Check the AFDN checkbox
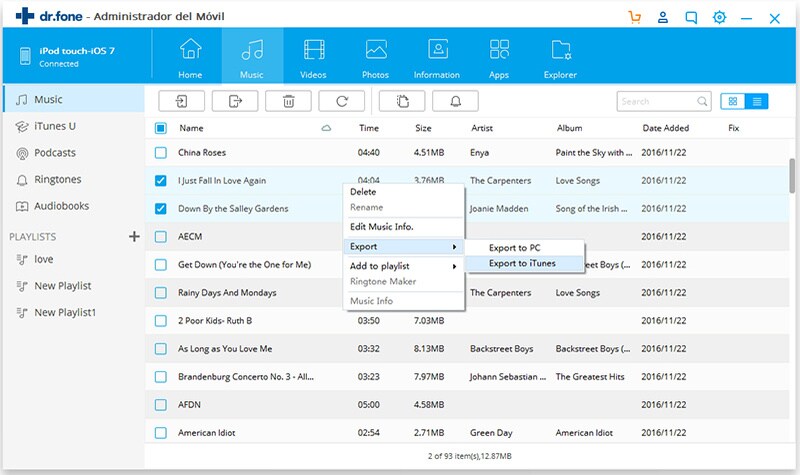 coord(161,405)
